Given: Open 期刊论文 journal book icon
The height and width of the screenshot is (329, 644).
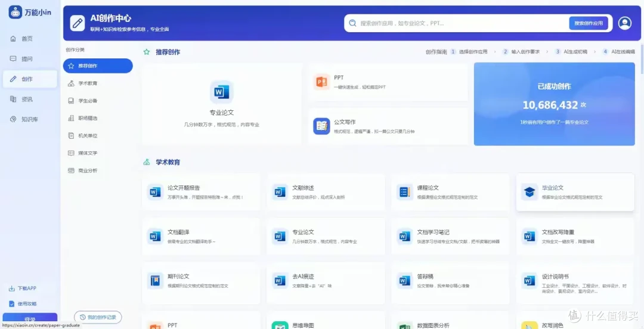Looking at the screenshot, I should [155, 281].
